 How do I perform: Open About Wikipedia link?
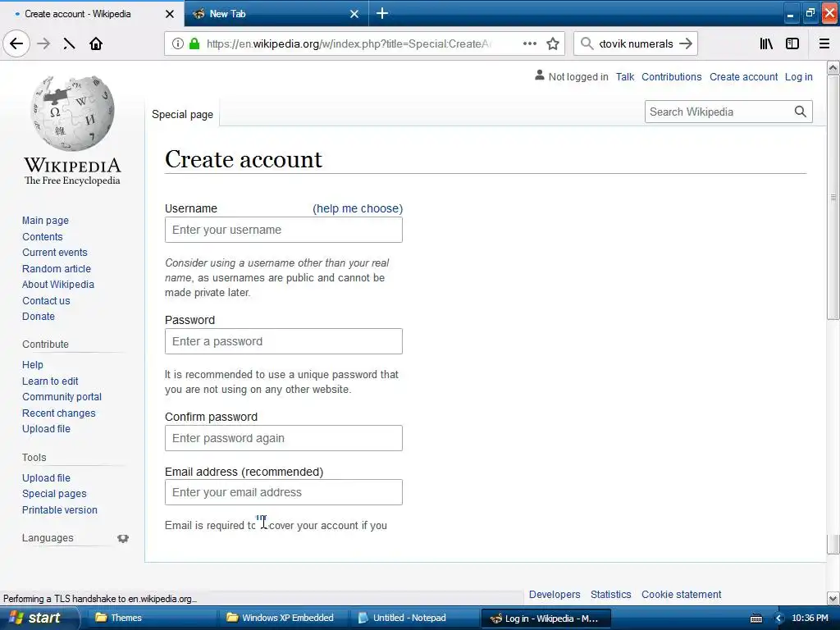(x=58, y=285)
